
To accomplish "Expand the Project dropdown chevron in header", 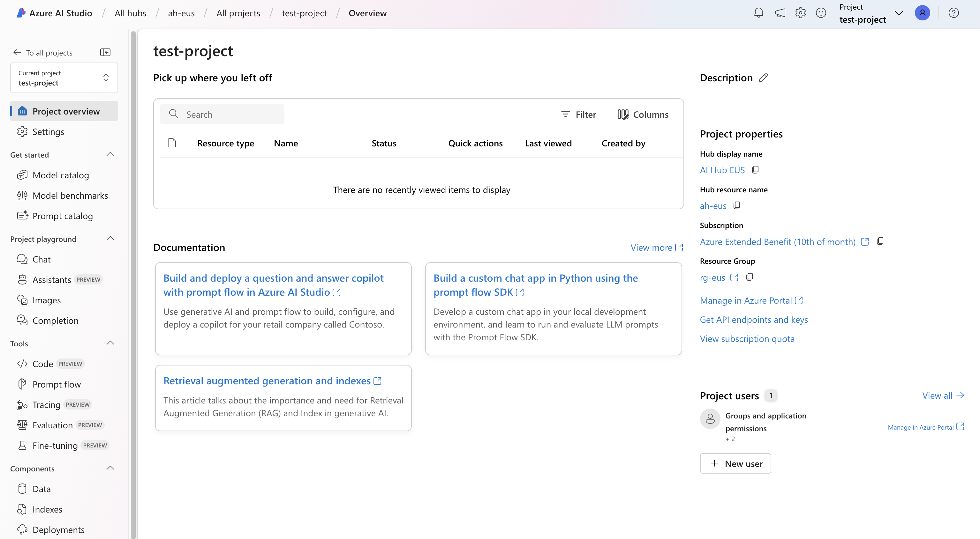I will 899,13.
